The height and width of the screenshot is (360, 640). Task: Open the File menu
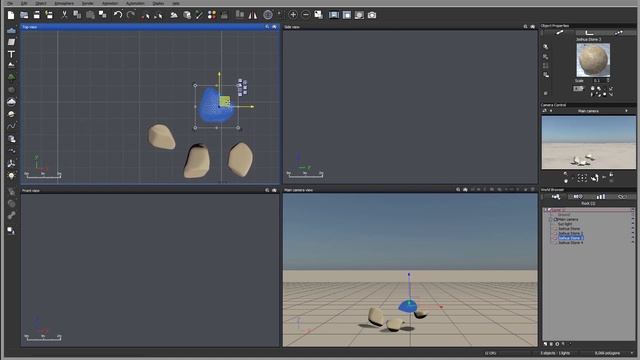[10, 3]
